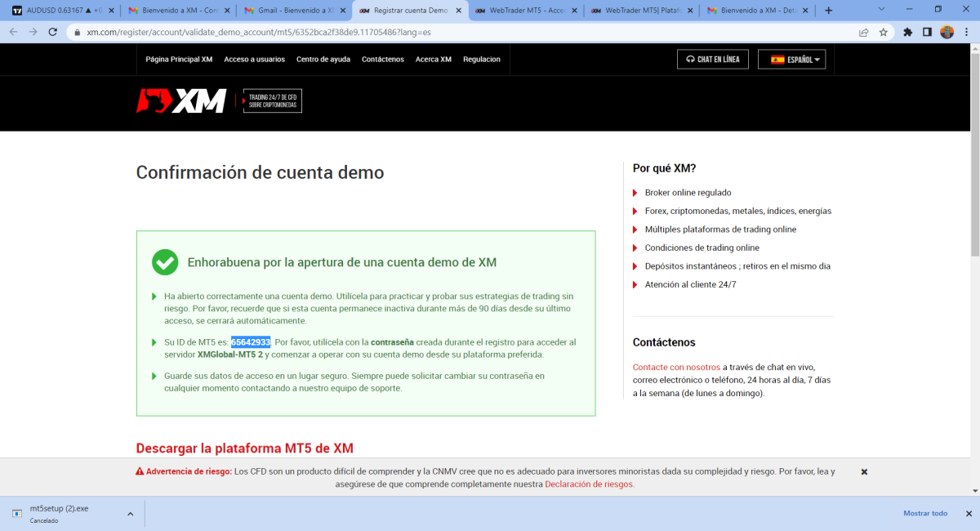980x531 pixels.
Task: Open Declaración de riesgos link
Action: [x=589, y=484]
